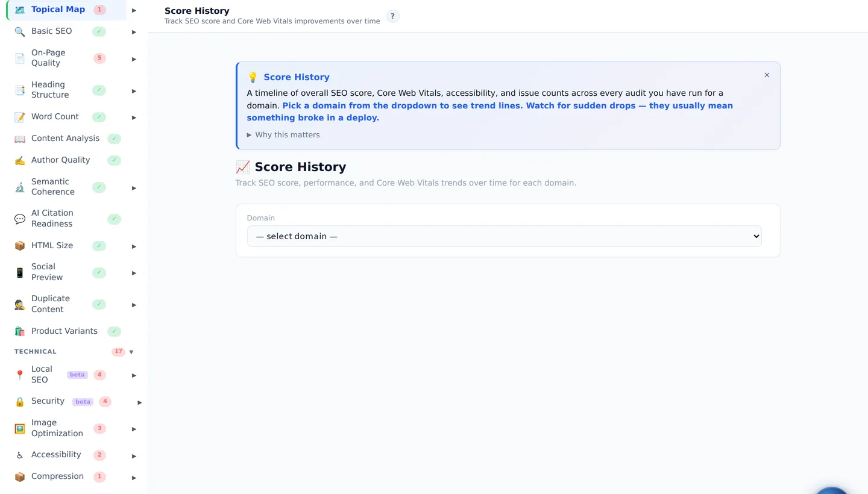Screen dimensions: 868x494
Task: Click the TECHNICAL section header label
Action: click(x=36, y=352)
